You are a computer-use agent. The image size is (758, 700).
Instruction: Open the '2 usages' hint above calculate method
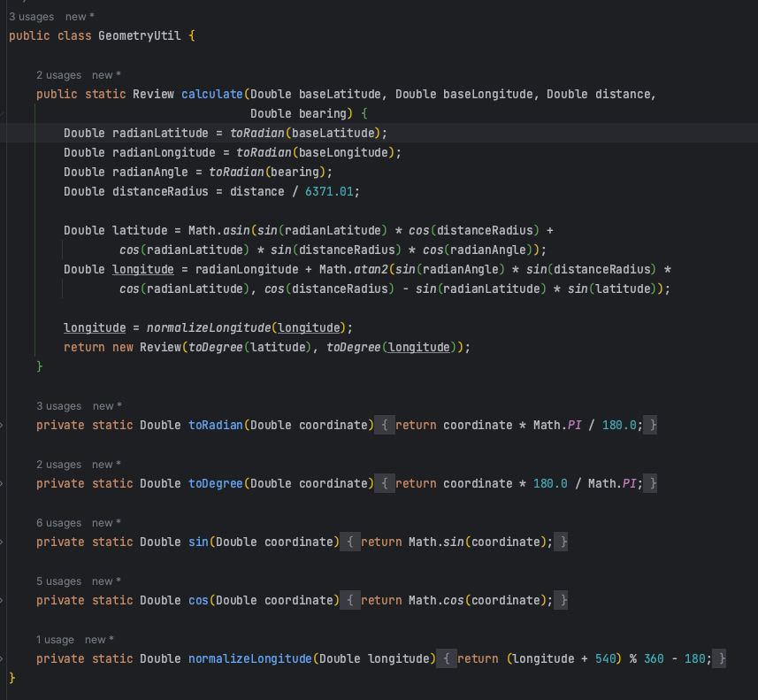click(59, 75)
